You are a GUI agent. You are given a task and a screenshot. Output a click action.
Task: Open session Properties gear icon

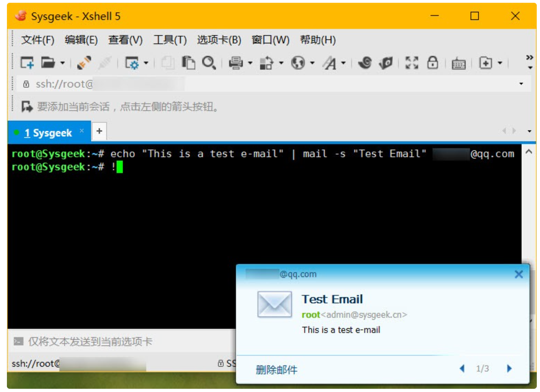point(132,62)
